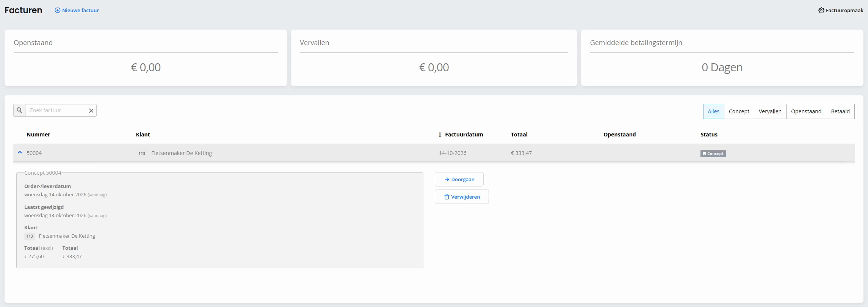Image resolution: width=868 pixels, height=307 pixels.
Task: Click the search magnifier icon
Action: click(19, 110)
